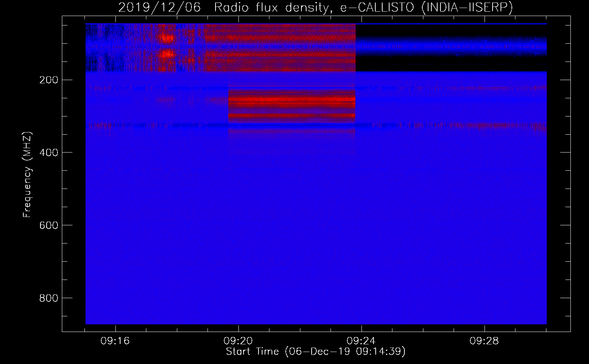Screen dimensions: 589x364
Task: Click the 09:20 time tick label
Action: point(238,341)
